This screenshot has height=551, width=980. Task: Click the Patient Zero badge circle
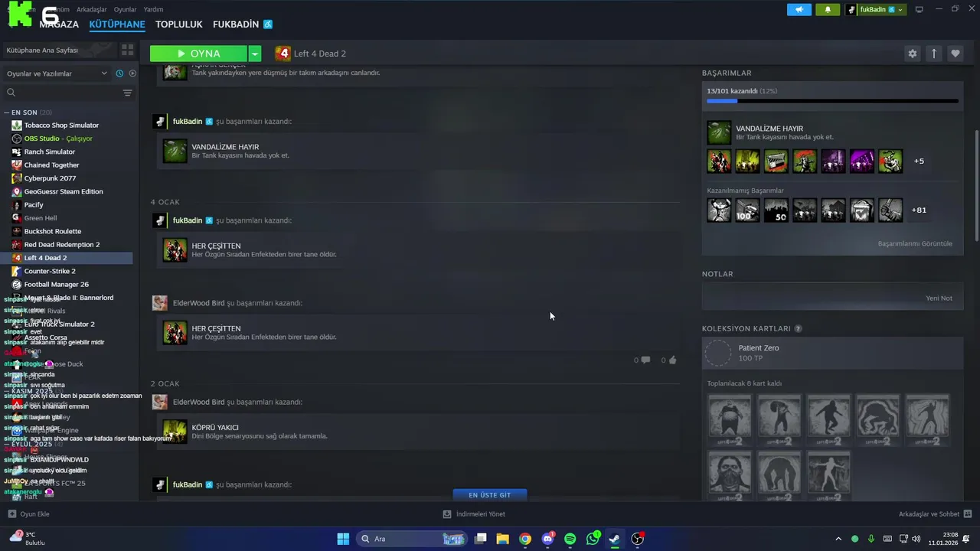718,353
